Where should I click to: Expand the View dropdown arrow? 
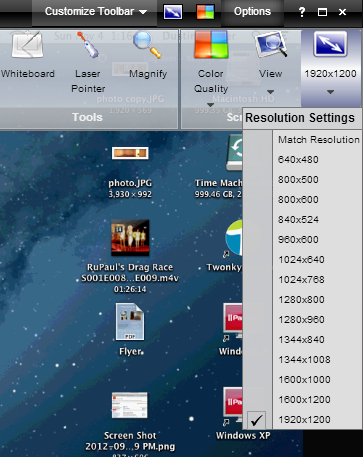(x=271, y=92)
